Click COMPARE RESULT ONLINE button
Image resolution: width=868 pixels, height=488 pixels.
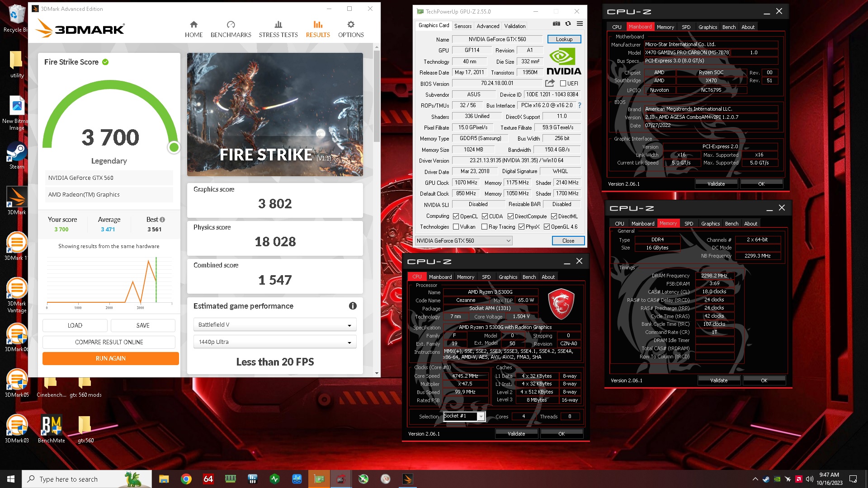coord(109,342)
